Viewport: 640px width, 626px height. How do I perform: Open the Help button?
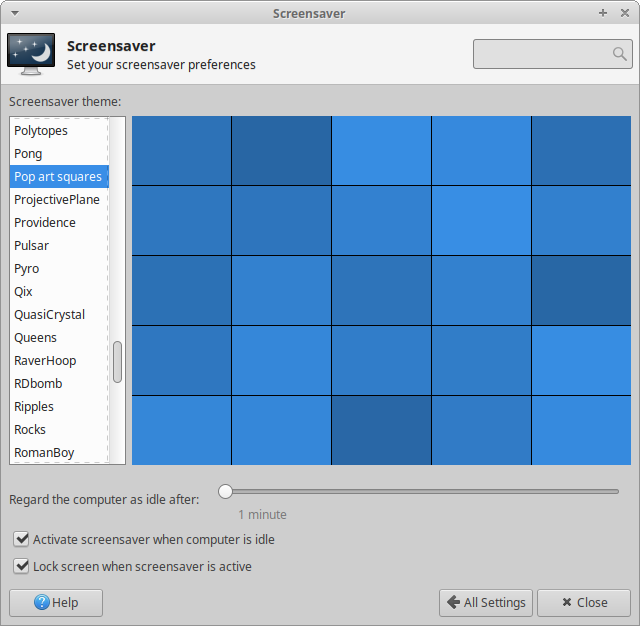pyautogui.click(x=56, y=602)
